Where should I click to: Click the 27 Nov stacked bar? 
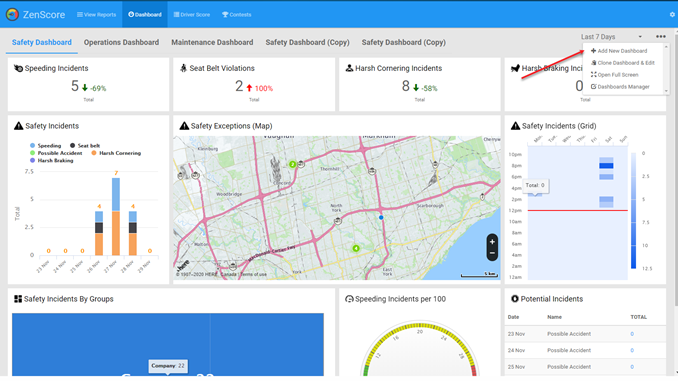pyautogui.click(x=116, y=217)
